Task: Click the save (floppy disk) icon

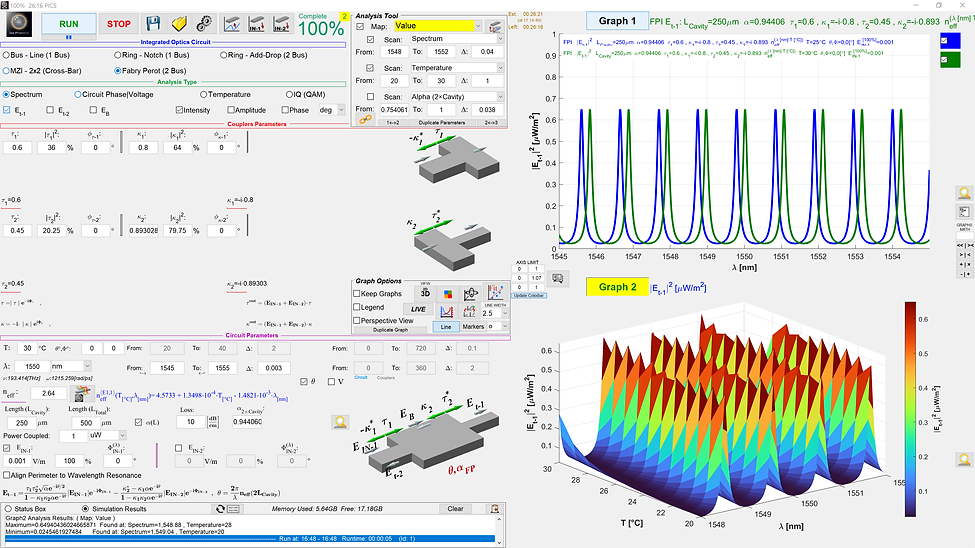Action: point(153,24)
